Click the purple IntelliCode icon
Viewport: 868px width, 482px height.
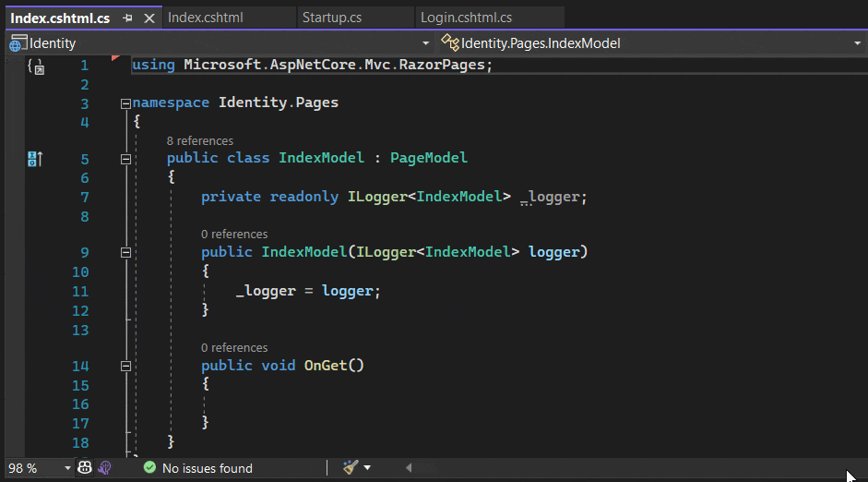(104, 468)
